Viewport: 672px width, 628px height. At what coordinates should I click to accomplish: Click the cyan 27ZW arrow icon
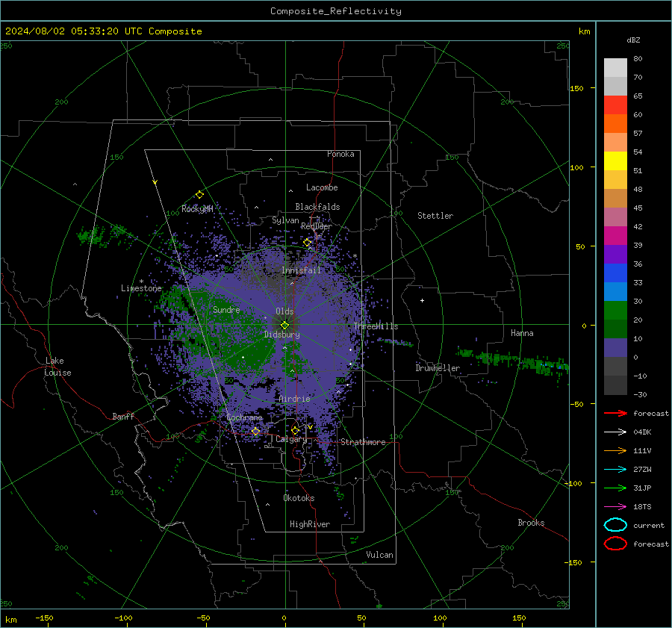(x=615, y=470)
